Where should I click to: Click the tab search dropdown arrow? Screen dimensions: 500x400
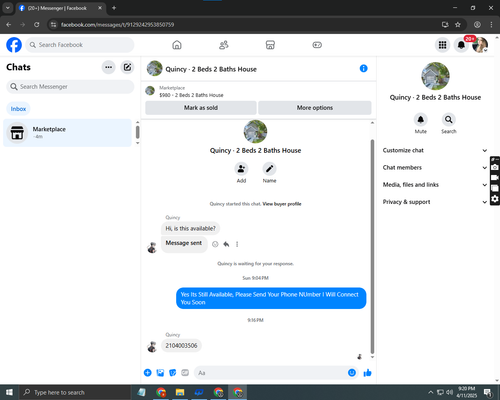pyautogui.click(x=7, y=8)
